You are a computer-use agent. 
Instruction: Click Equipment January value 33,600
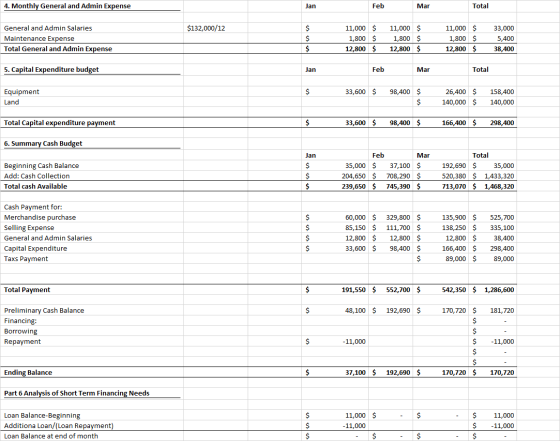355,92
